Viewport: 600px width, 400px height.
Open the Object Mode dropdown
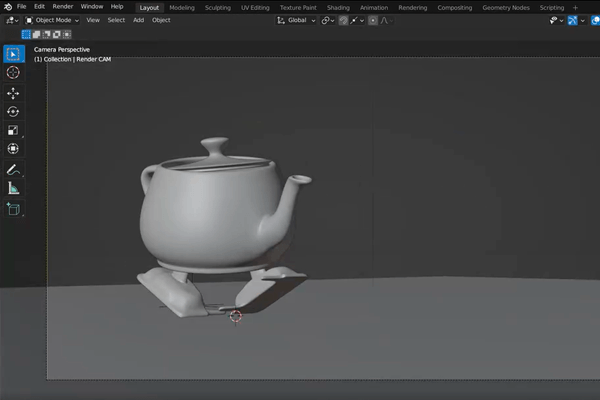click(52, 20)
